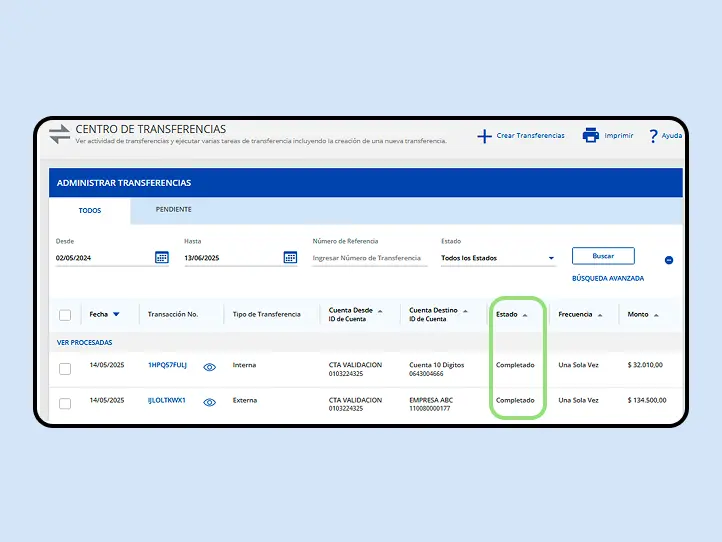The width and height of the screenshot is (722, 542).
Task: Open transaction link IJLOLTKWX1
Action: click(x=167, y=400)
